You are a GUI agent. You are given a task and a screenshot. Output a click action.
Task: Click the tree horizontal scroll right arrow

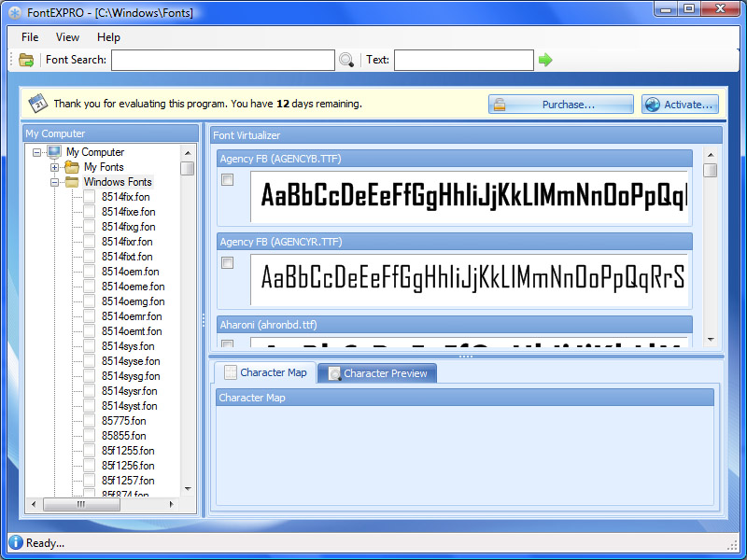(x=172, y=504)
